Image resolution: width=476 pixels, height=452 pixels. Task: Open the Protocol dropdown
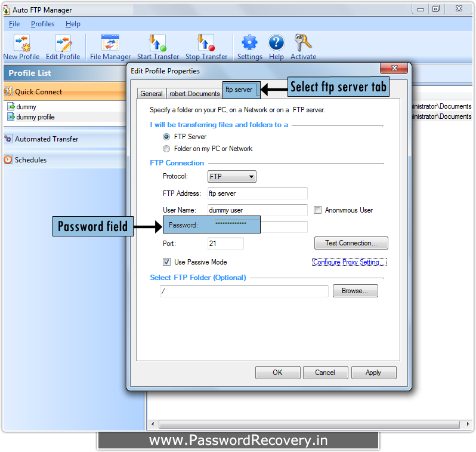click(232, 176)
